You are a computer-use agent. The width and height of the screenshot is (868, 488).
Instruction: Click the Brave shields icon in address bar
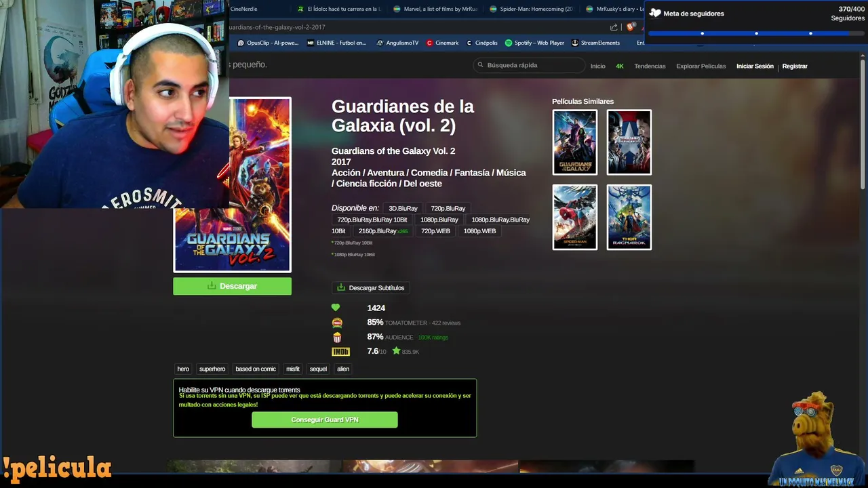tap(631, 27)
